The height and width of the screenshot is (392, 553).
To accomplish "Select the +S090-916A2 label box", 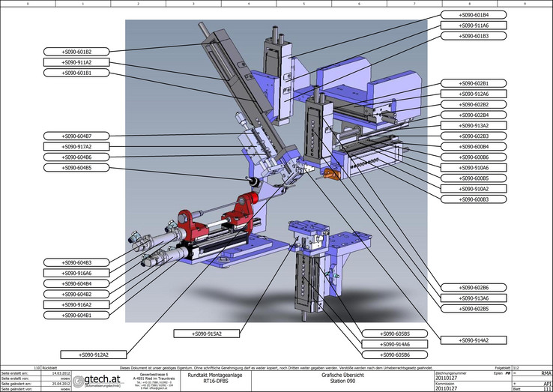I will pos(76,305).
